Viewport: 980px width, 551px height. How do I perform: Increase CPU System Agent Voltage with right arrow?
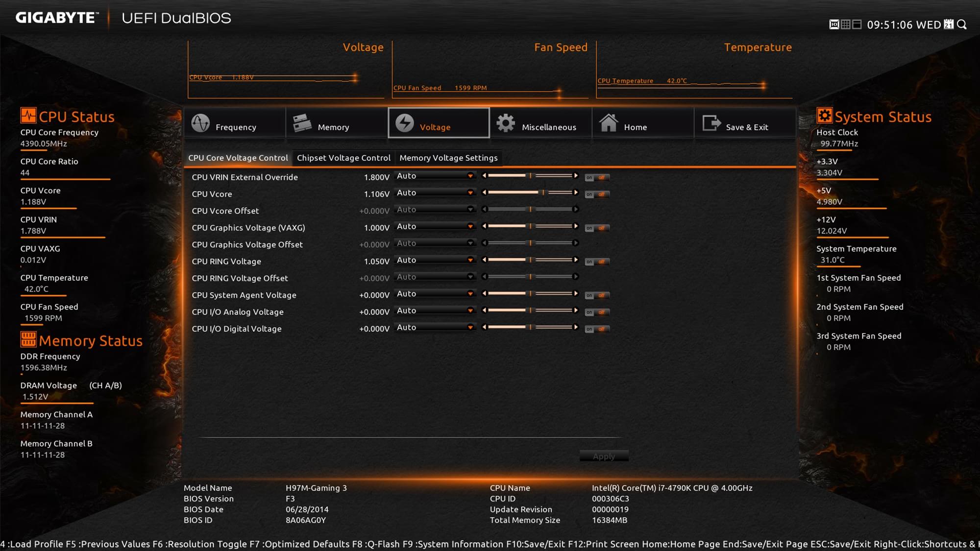pos(576,293)
